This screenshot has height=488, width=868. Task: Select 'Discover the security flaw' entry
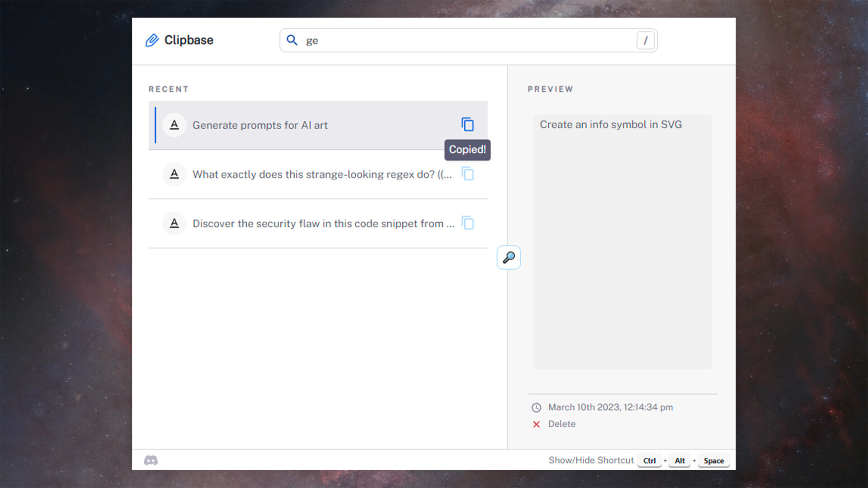pos(323,224)
